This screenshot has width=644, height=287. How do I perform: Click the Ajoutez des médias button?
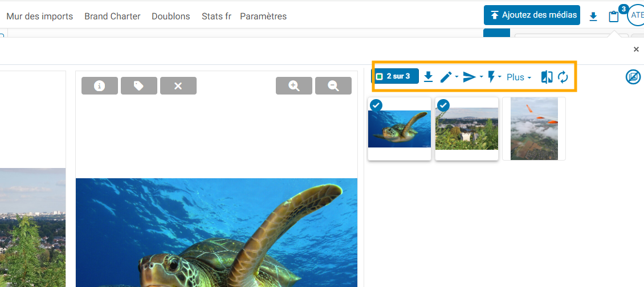pyautogui.click(x=532, y=15)
